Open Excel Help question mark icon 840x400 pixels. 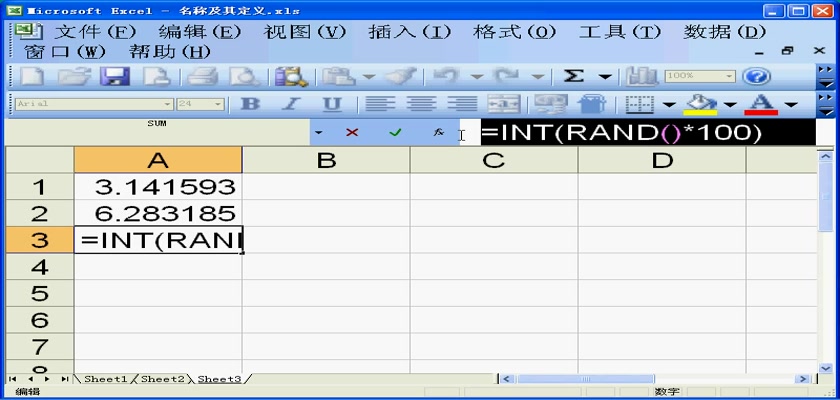(757, 77)
